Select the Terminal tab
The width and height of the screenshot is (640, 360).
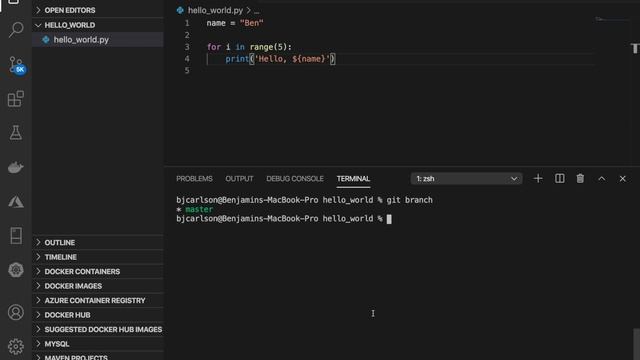353,179
